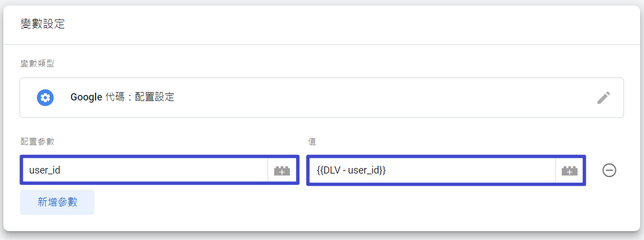Click the bold Google word in type card

click(x=86, y=98)
